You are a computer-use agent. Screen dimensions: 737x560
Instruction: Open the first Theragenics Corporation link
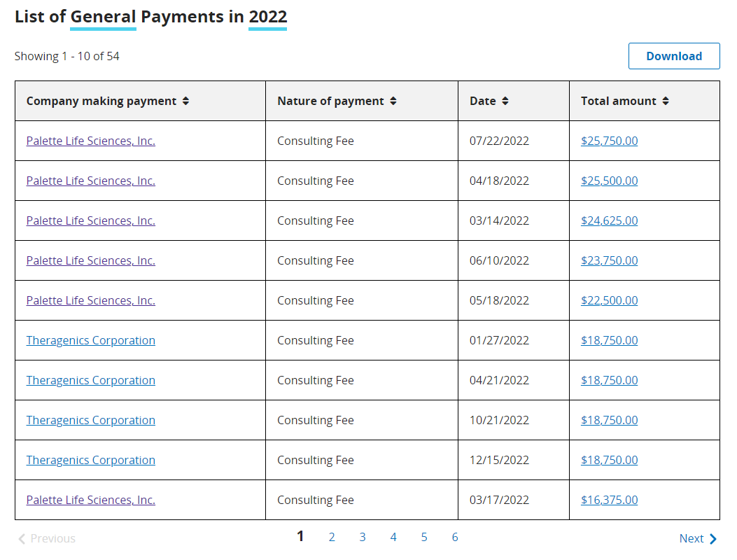(91, 340)
